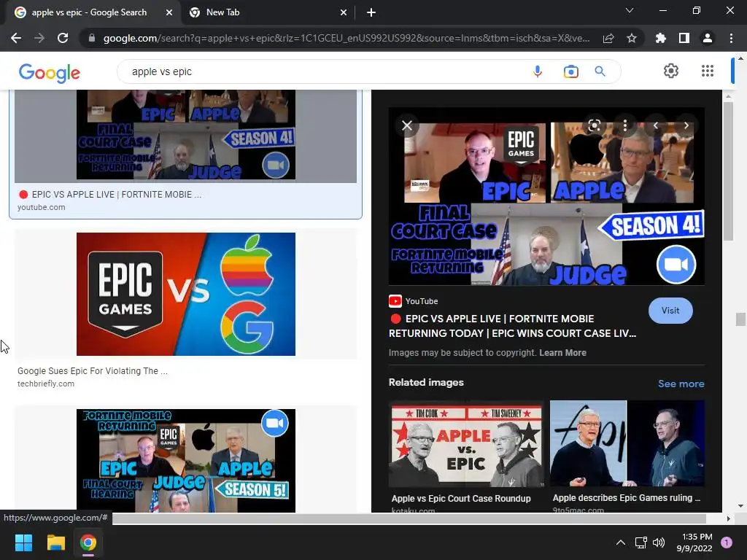The width and height of the screenshot is (747, 560).
Task: Open Google Sues Epic For Violating result title
Action: click(93, 371)
